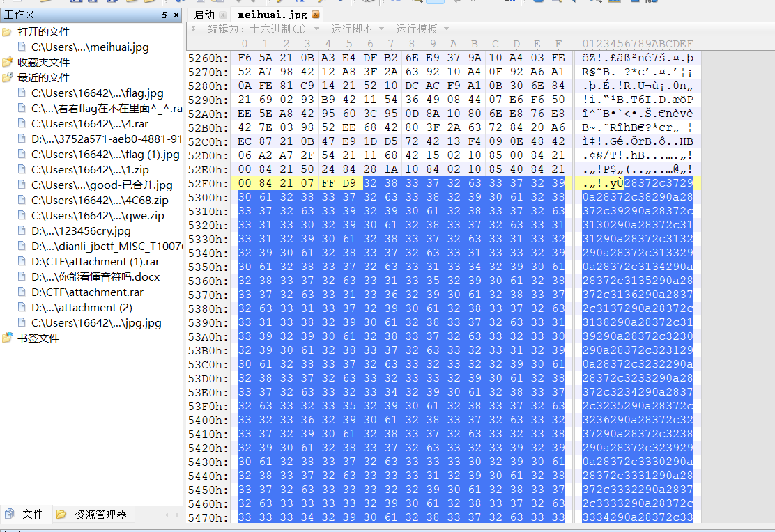The width and height of the screenshot is (775, 532).
Task: Open recent file qwe.zip
Action: [98, 216]
